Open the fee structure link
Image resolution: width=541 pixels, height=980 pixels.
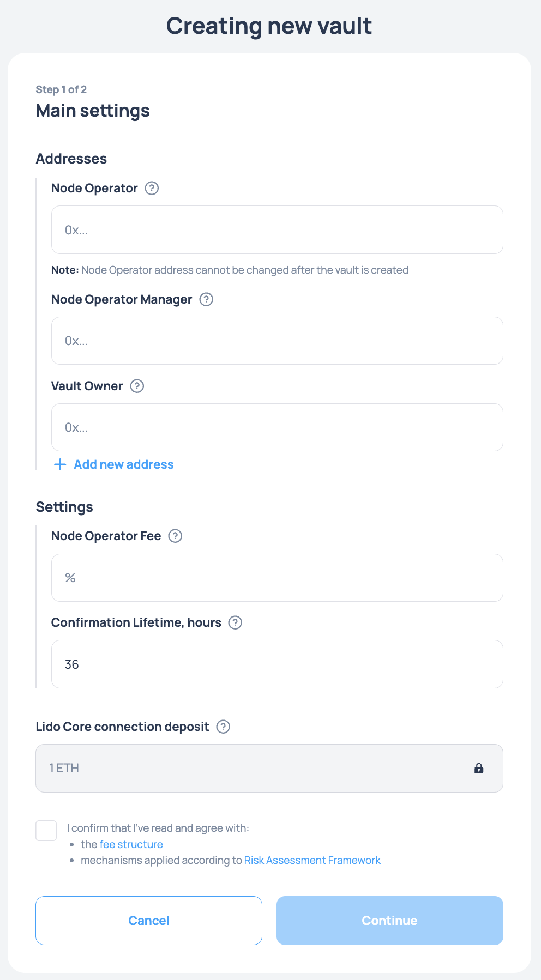(131, 844)
